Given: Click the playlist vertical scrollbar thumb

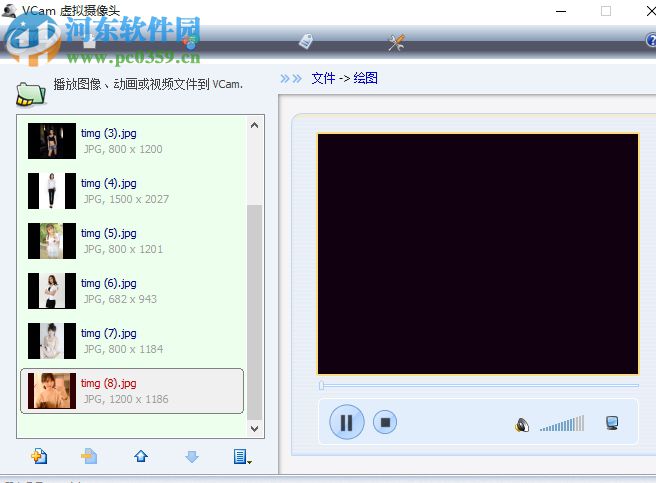Looking at the screenshot, I should (x=254, y=312).
